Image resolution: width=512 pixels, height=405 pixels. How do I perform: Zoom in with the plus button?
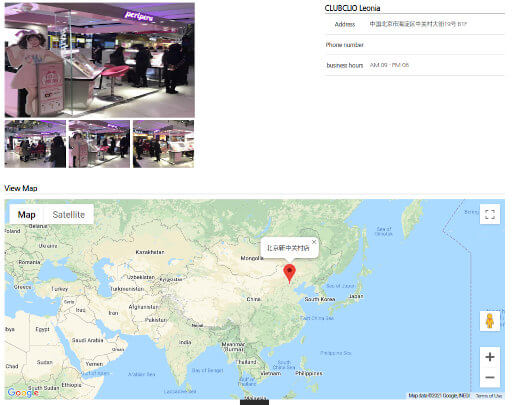[x=490, y=357]
